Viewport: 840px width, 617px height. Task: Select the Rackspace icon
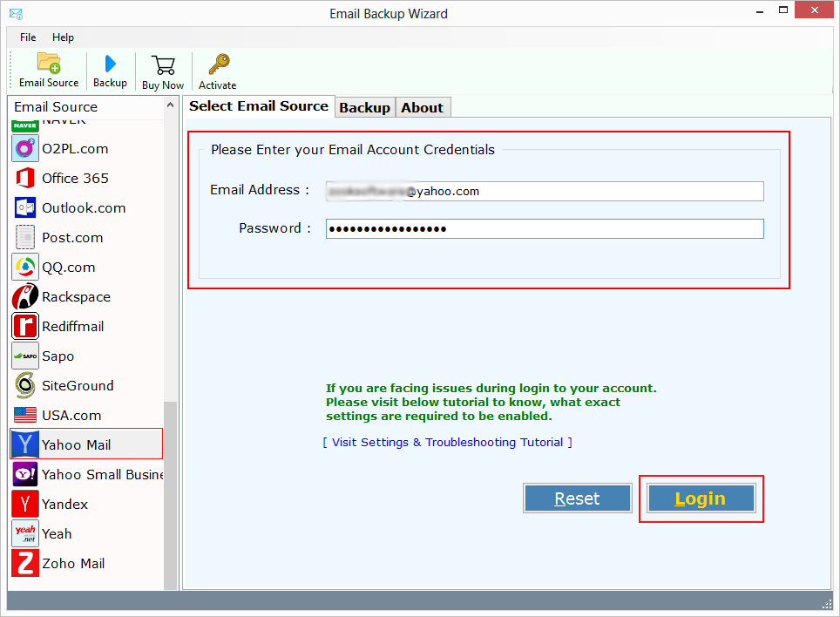25,296
